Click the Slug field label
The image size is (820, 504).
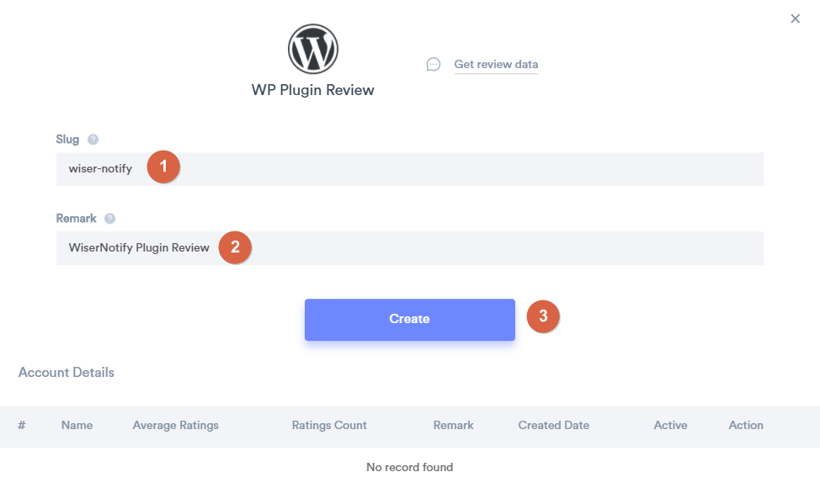pos(67,140)
